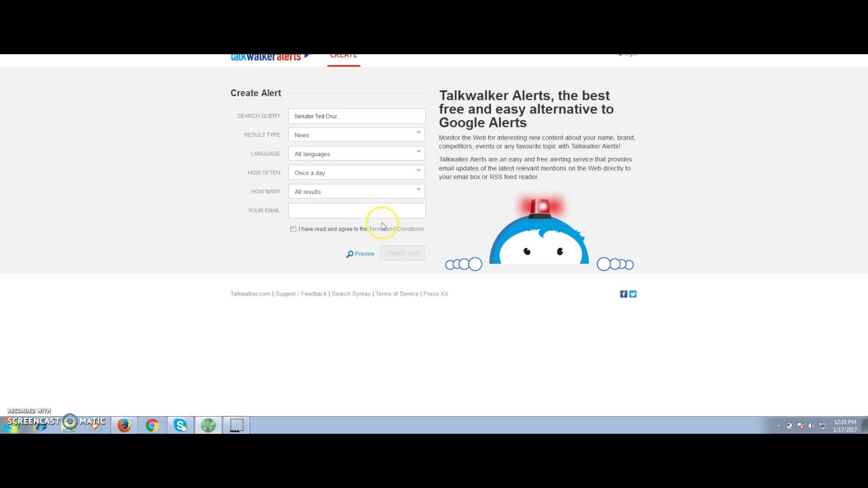The image size is (868, 488).
Task: Open the Talkwalker.com footer link
Action: 250,294
